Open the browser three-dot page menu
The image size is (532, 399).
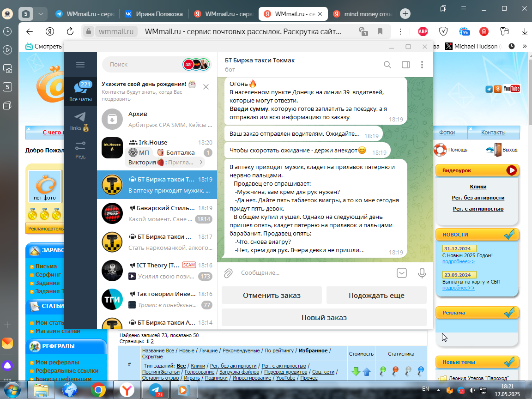[400, 31]
